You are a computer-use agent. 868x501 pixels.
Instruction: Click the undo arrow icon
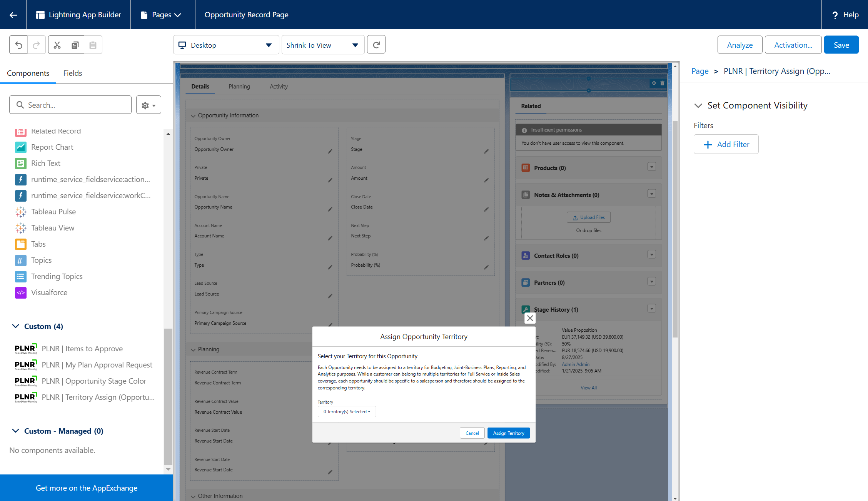(x=18, y=45)
